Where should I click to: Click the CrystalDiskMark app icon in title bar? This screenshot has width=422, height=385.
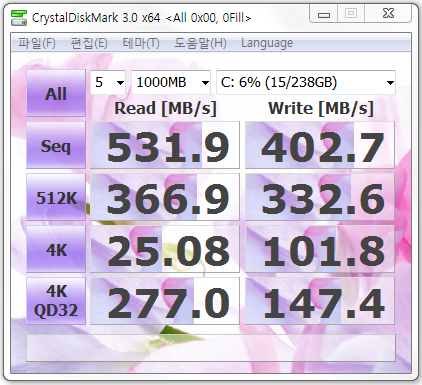click(x=19, y=18)
